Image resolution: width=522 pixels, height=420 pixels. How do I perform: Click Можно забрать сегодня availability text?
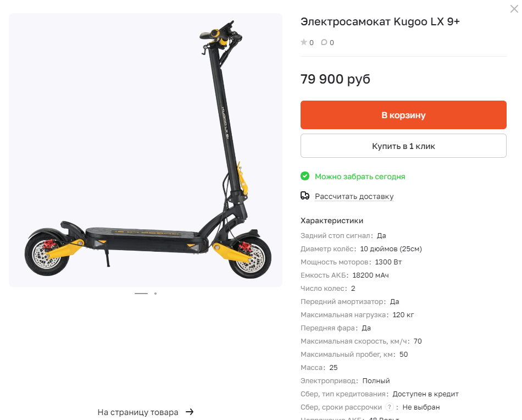[360, 176]
